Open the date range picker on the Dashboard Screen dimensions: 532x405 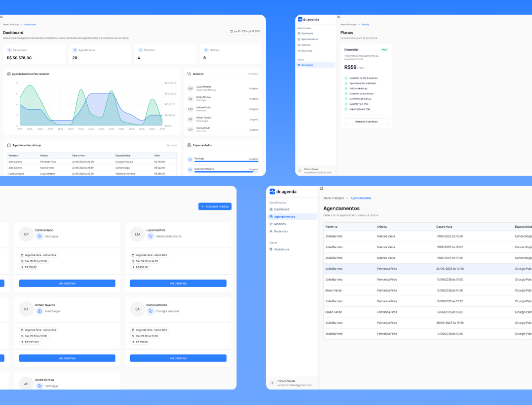tap(246, 31)
